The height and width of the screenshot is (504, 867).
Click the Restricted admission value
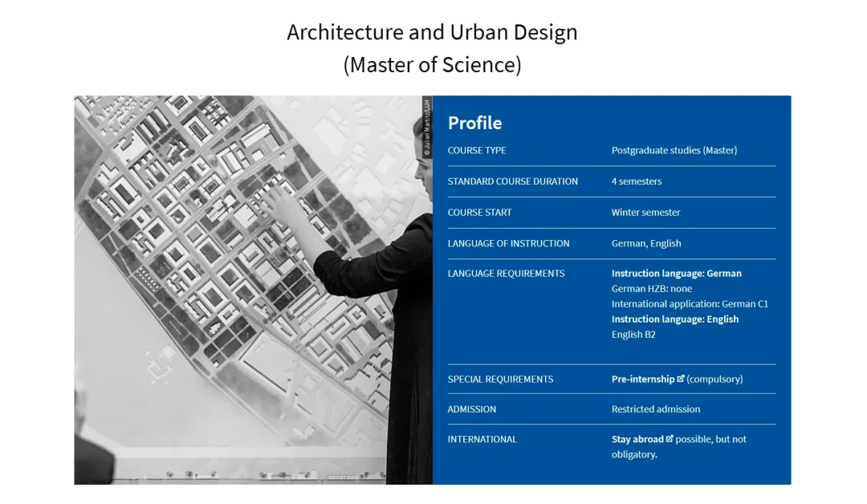tap(655, 409)
